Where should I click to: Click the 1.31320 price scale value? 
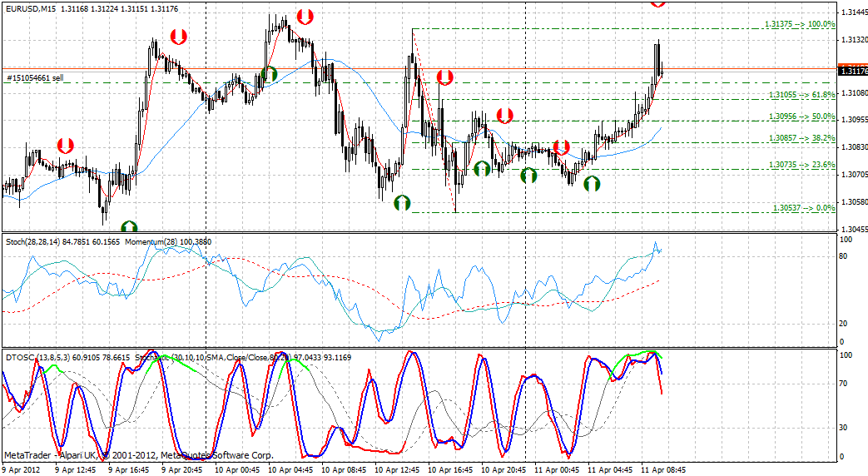click(x=854, y=40)
